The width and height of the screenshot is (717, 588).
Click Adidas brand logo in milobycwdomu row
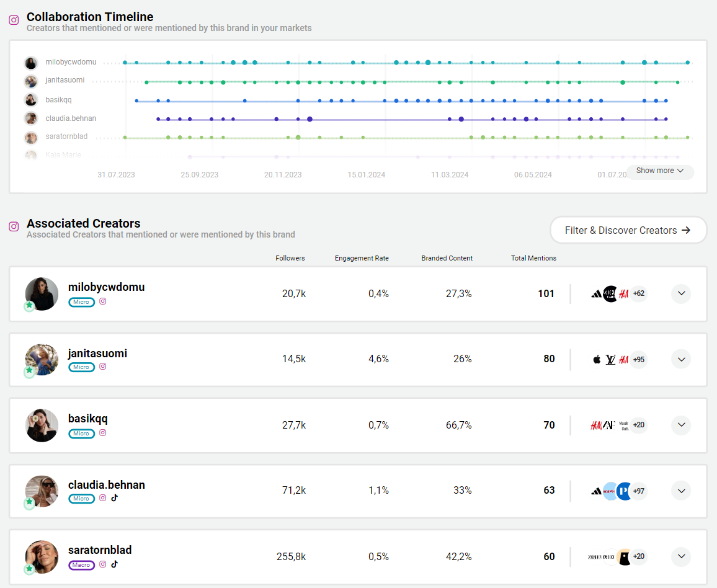point(597,294)
